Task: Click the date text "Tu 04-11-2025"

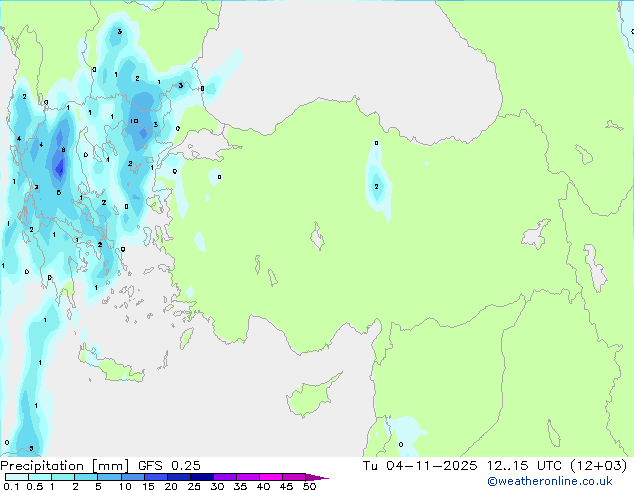Action: [x=420, y=466]
